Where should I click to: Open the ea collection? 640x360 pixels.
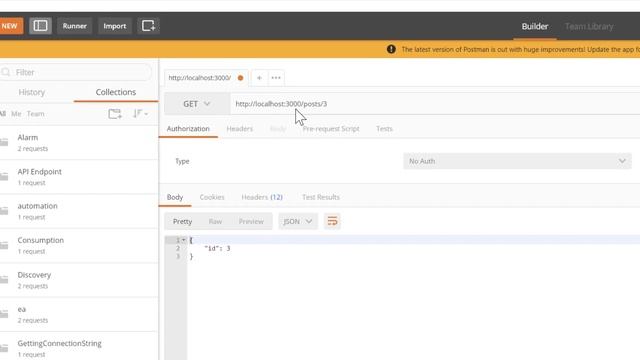coord(79,314)
